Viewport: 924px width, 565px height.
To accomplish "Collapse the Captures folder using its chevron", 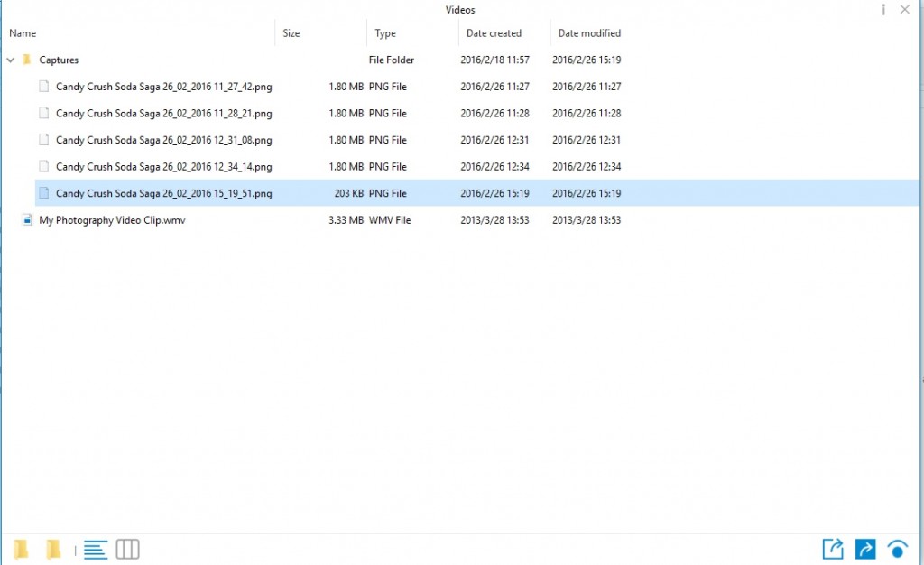I will pos(11,60).
